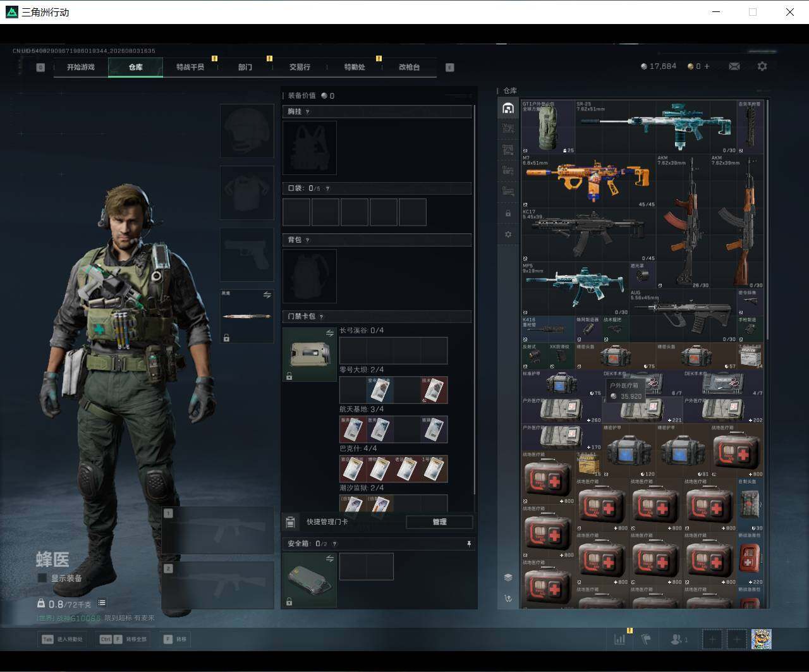Open the stats bar-chart icon
809x672 pixels.
point(619,639)
